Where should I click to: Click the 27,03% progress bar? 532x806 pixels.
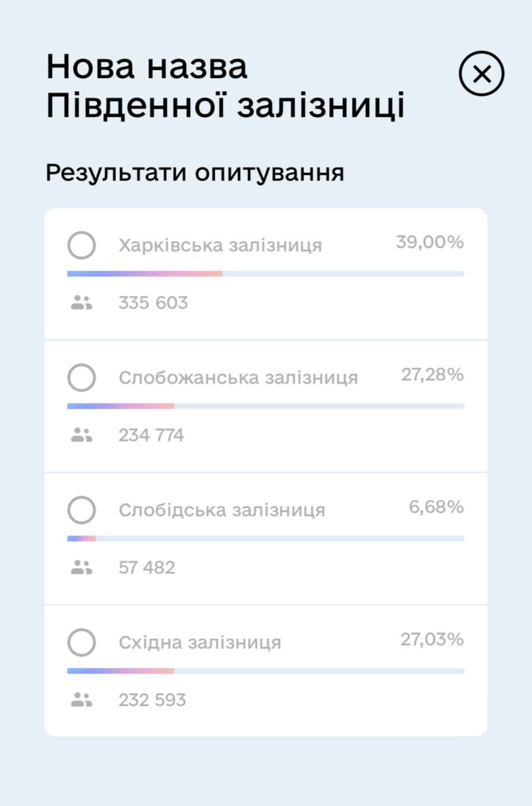(266, 671)
